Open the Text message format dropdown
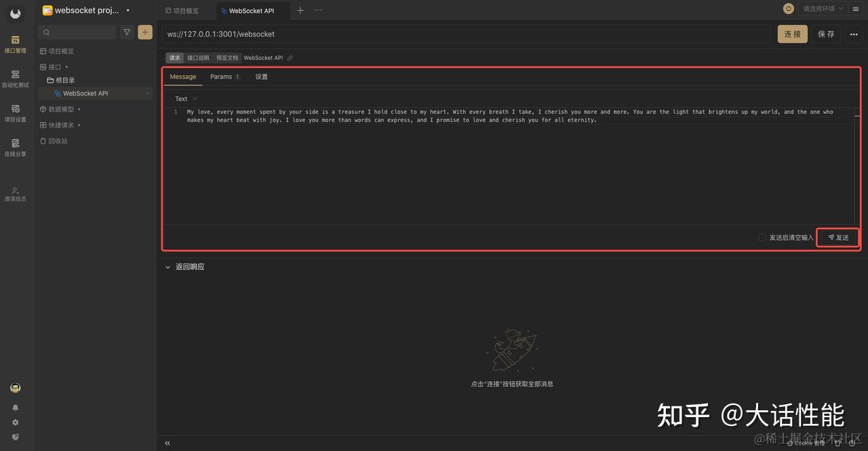This screenshot has width=868, height=451. [x=184, y=98]
